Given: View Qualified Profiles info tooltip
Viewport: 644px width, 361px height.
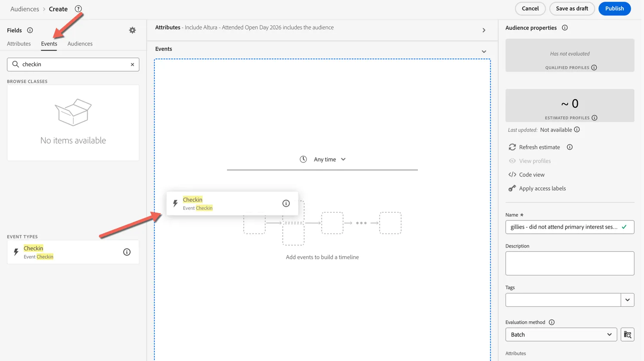Looking at the screenshot, I should 594,67.
